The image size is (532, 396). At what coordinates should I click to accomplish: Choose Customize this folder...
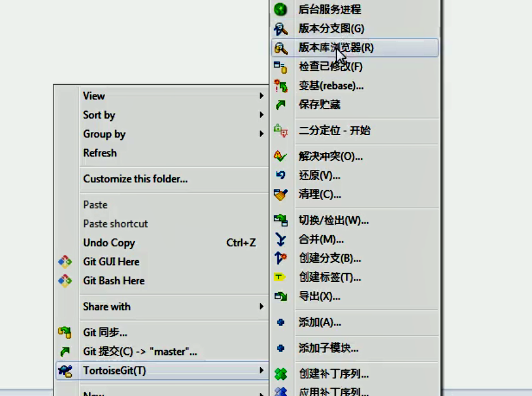click(x=162, y=179)
